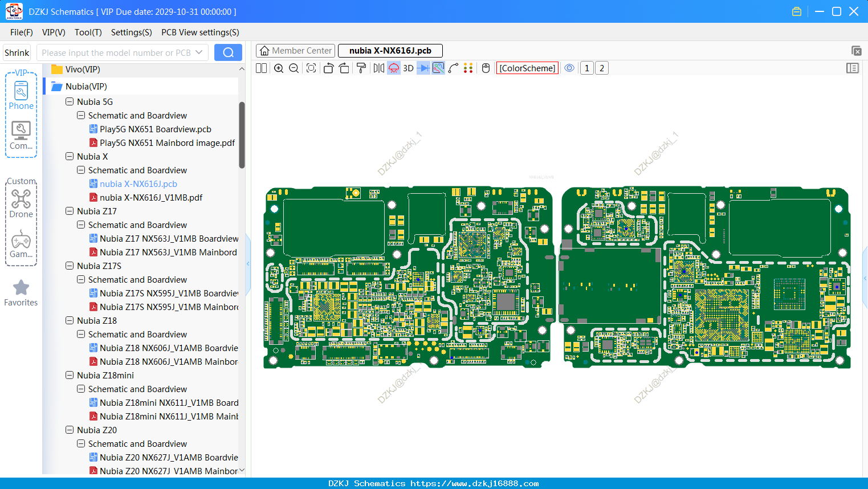The width and height of the screenshot is (868, 489).
Task: Switch to the Member Center tab
Action: pos(295,51)
